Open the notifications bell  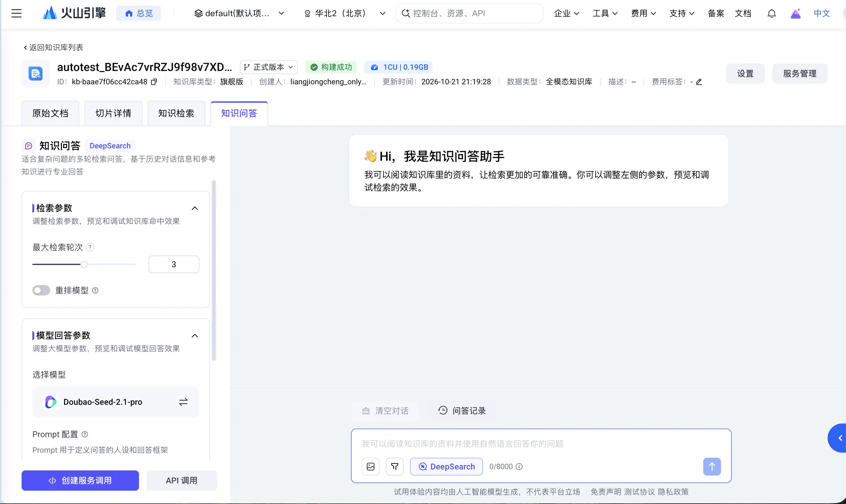pyautogui.click(x=771, y=14)
